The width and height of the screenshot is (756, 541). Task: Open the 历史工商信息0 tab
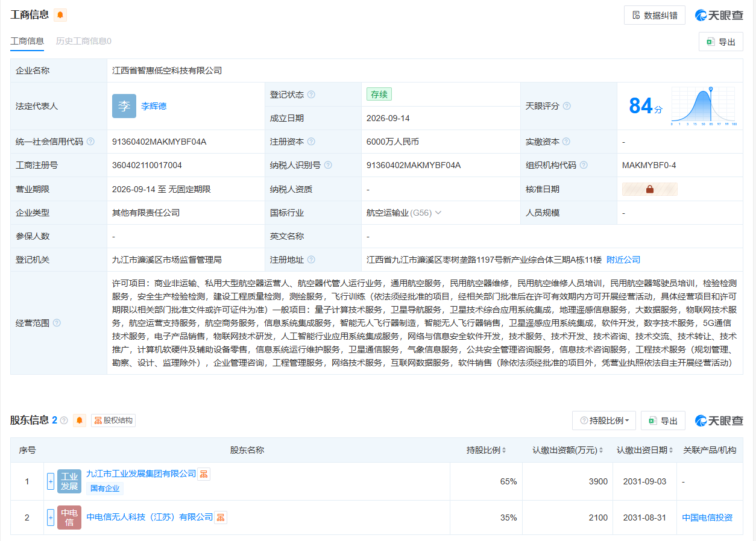[x=84, y=41]
